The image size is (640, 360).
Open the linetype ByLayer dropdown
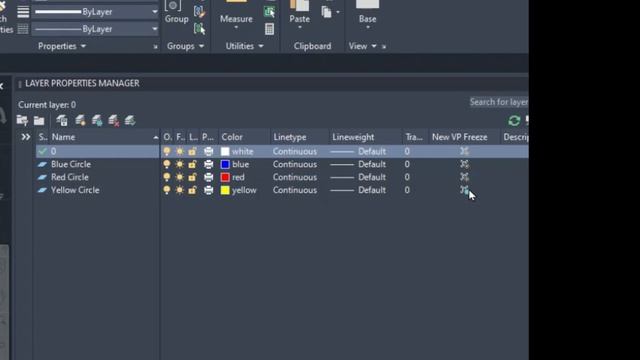155,29
